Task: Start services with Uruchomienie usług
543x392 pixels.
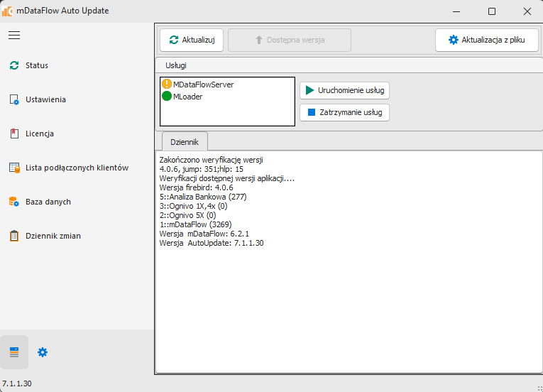Action: point(344,90)
